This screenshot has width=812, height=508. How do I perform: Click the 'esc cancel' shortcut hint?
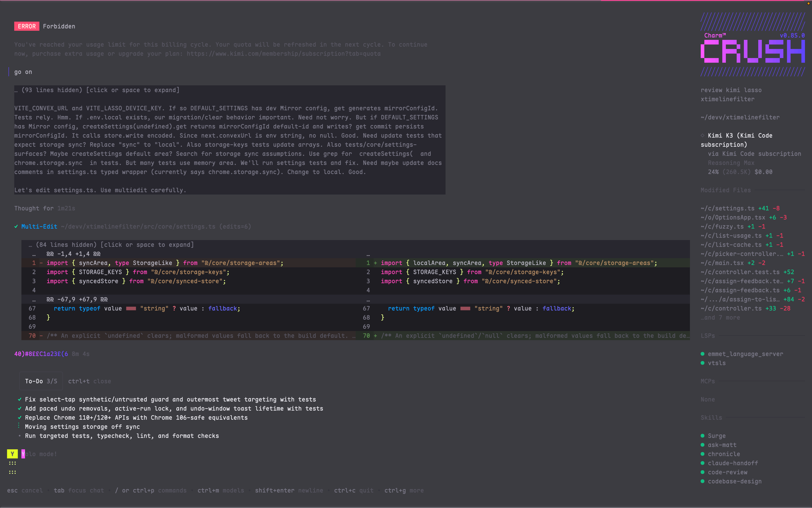click(x=25, y=491)
